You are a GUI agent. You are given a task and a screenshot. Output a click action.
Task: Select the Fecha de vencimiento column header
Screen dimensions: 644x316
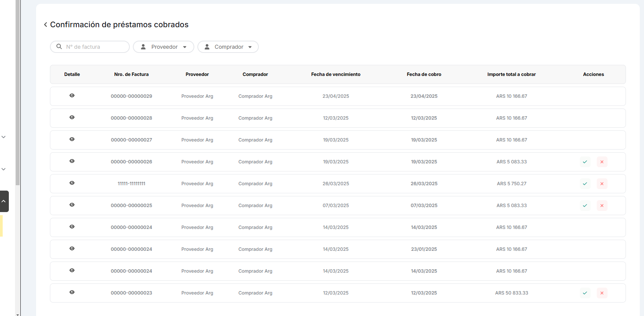(x=336, y=74)
